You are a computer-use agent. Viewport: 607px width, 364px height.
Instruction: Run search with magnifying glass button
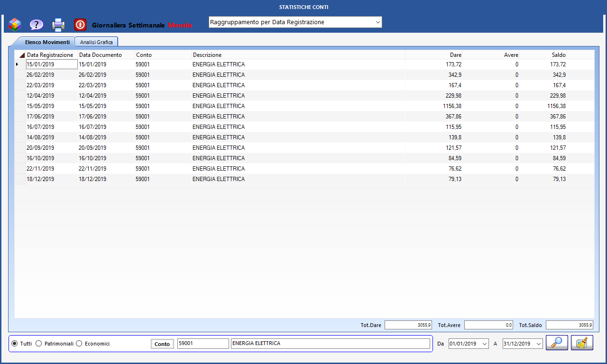coord(557,343)
